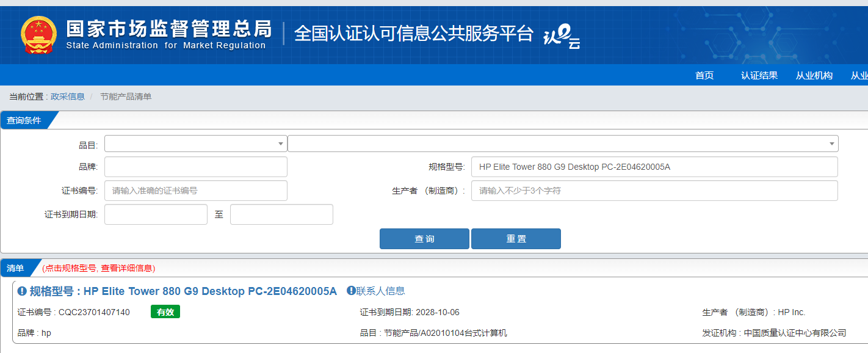Viewport: 868px width, 353px height.
Task: Click the info icon before 规格型号 result
Action: (22, 291)
